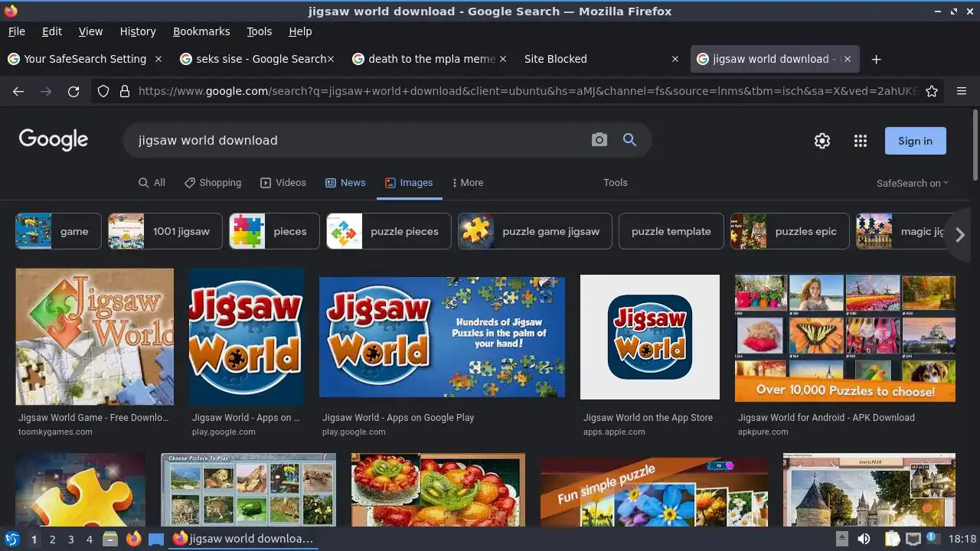Open the 'Jigsaw World on the App Store' image
Viewport: 980px width, 551px height.
pyautogui.click(x=650, y=337)
